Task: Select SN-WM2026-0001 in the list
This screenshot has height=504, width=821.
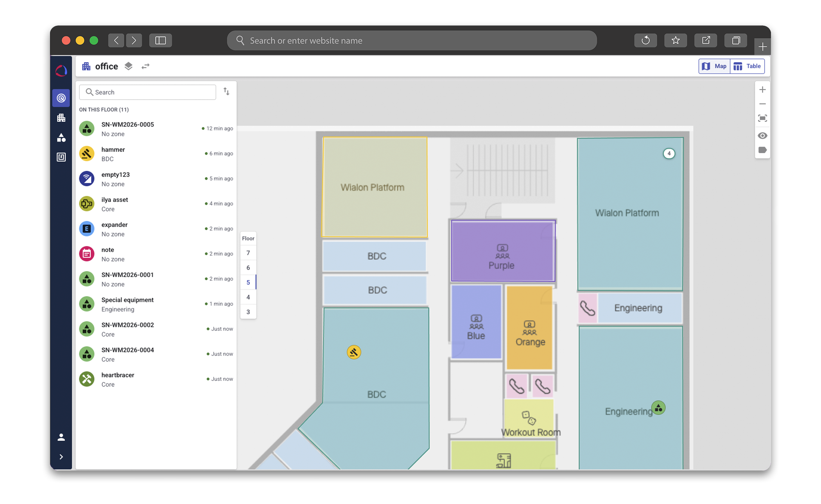Action: tap(156, 279)
